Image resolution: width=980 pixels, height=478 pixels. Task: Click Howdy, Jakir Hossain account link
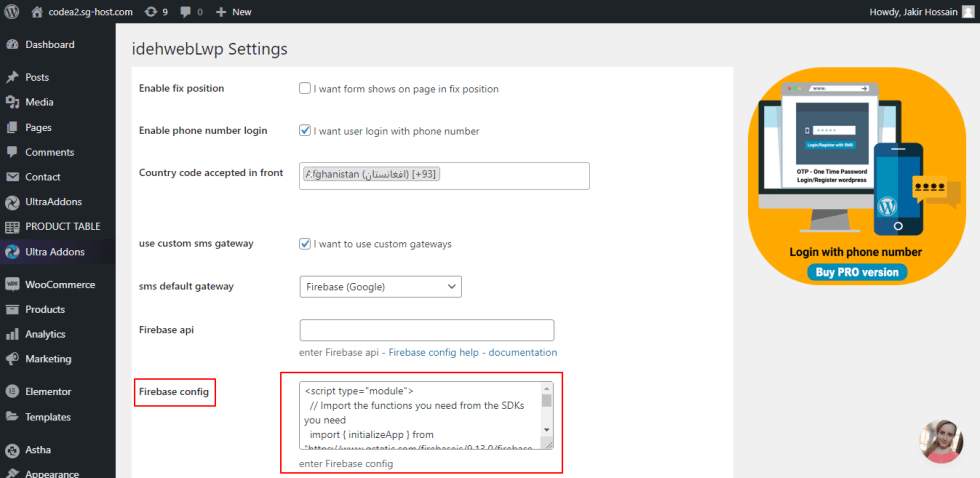(x=914, y=11)
